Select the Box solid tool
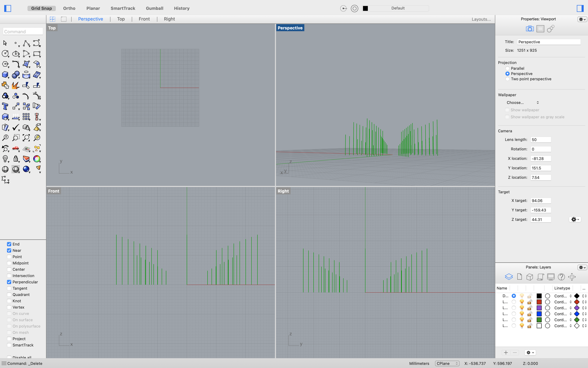The height and width of the screenshot is (368, 588). [5, 75]
